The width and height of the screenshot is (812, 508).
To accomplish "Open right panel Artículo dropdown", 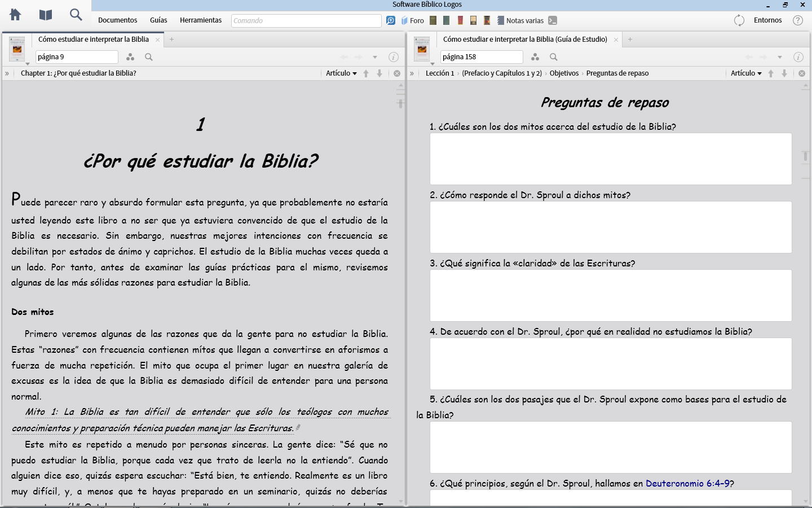I will click(x=746, y=73).
